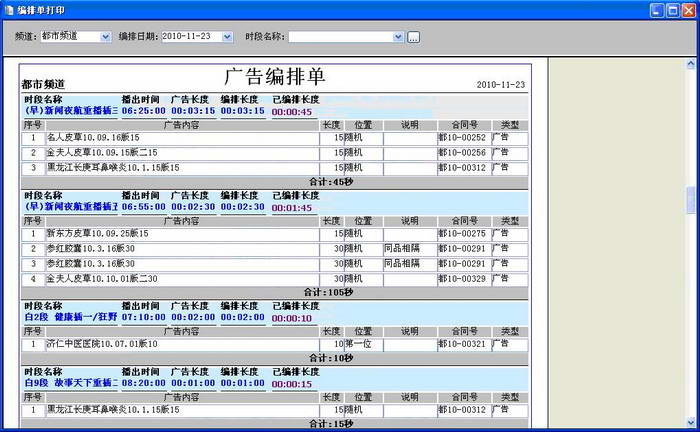Maximize the 编排单打印 window
This screenshot has width=700, height=432.
[x=672, y=10]
